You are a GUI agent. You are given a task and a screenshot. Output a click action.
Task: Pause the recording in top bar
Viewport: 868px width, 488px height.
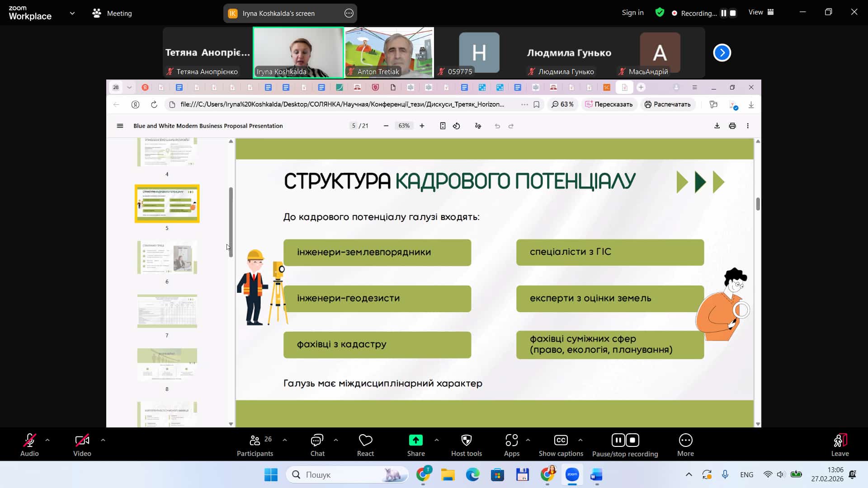coord(724,13)
